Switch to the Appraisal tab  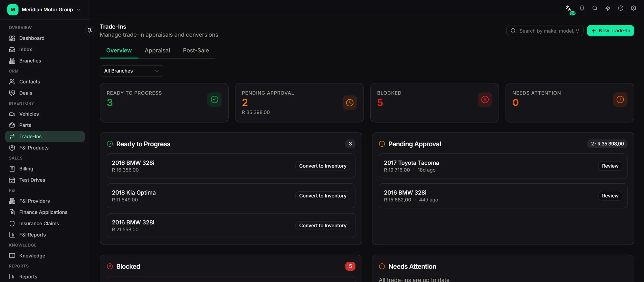pos(157,51)
